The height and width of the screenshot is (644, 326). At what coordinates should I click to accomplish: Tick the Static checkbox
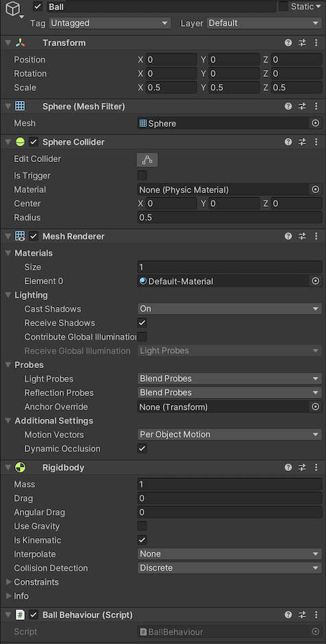(283, 6)
